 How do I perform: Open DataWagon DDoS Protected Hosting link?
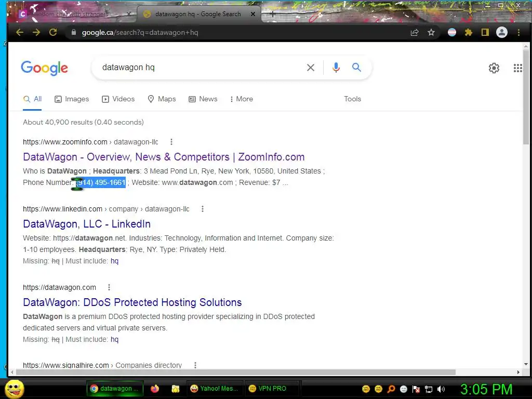tap(132, 302)
